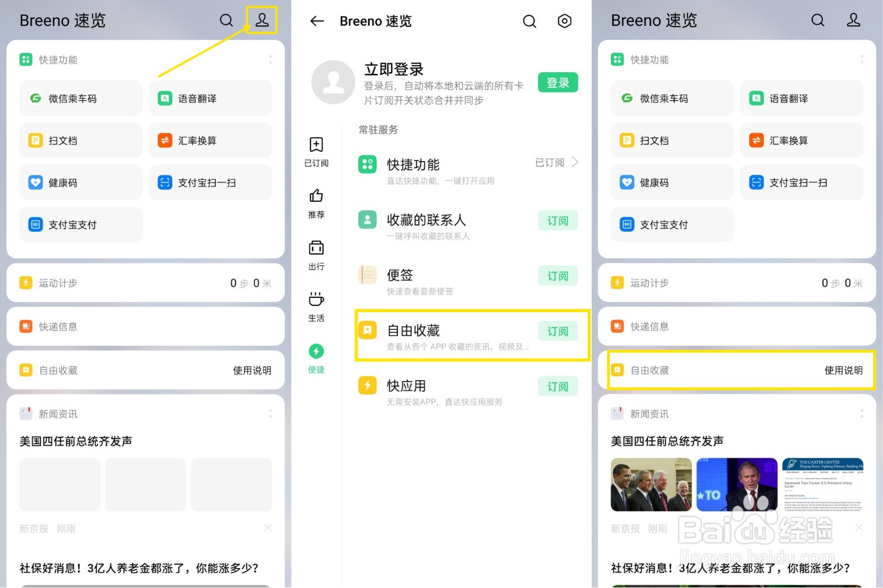The image size is (883, 588).
Task: Open 快递信息 card in right screen
Action: point(737,327)
